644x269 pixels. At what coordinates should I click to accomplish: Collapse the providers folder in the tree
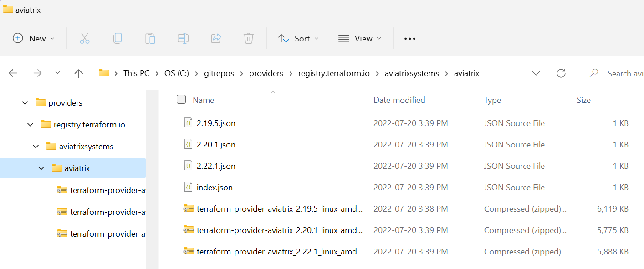(25, 102)
